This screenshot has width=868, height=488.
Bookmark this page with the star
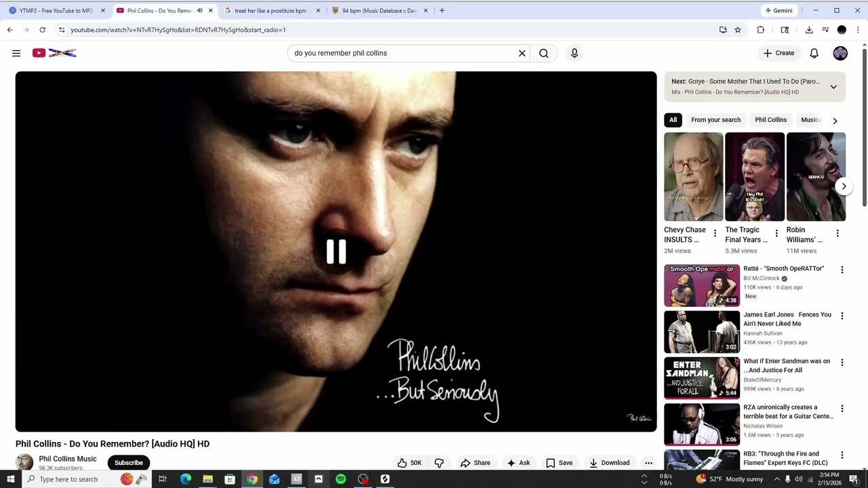coord(738,30)
